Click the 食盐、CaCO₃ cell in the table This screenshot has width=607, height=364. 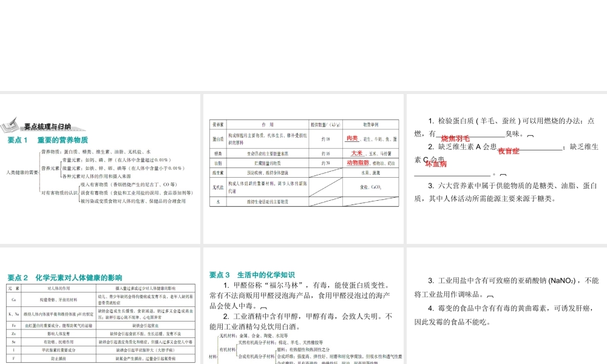(370, 187)
